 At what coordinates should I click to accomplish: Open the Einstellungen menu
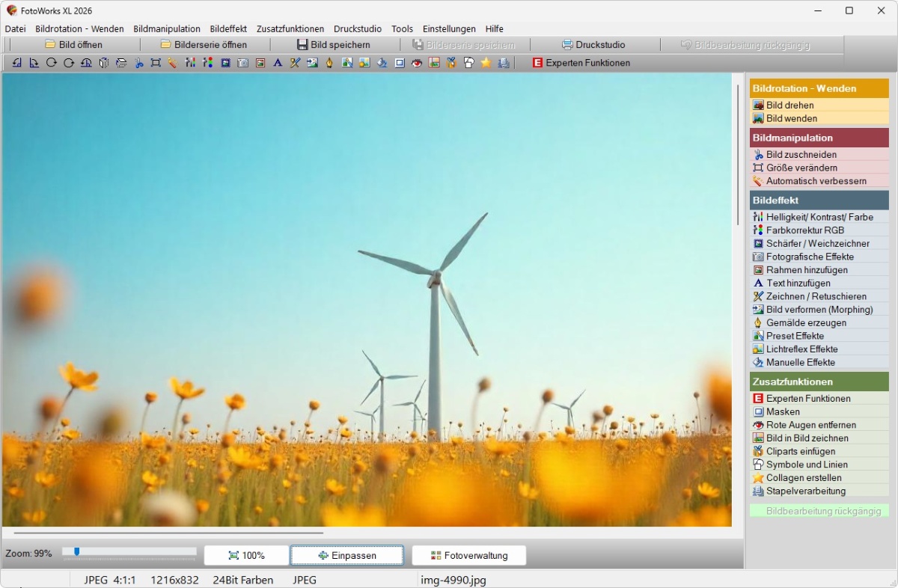(x=449, y=28)
